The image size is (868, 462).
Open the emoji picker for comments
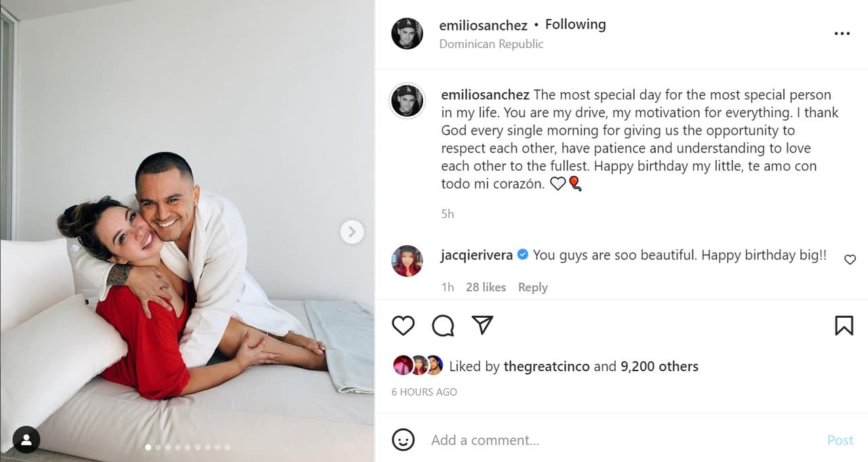[403, 440]
